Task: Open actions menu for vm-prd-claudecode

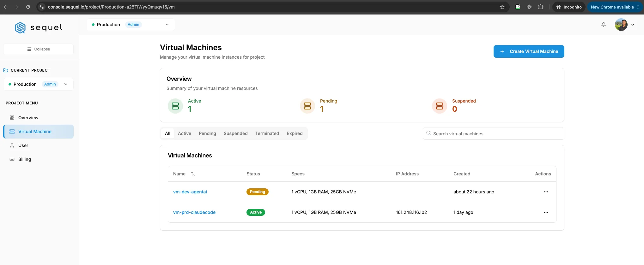Action: pos(546,212)
